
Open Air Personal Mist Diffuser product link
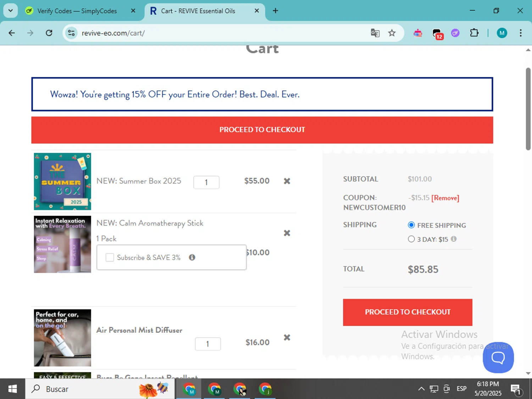click(x=139, y=330)
